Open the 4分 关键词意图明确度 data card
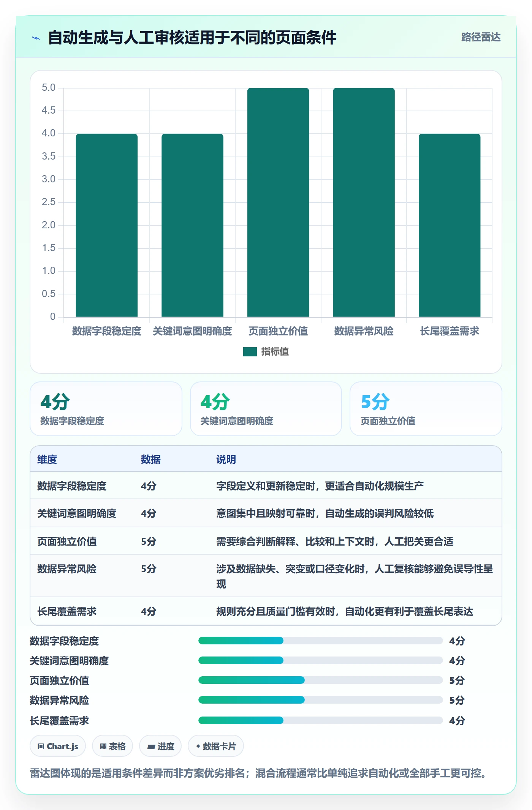Screen dimensions: 532x810 tap(266, 409)
